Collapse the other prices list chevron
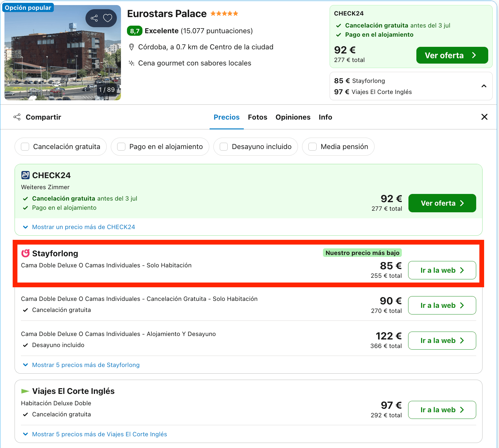Image resolution: width=499 pixels, height=448 pixels. click(x=484, y=86)
